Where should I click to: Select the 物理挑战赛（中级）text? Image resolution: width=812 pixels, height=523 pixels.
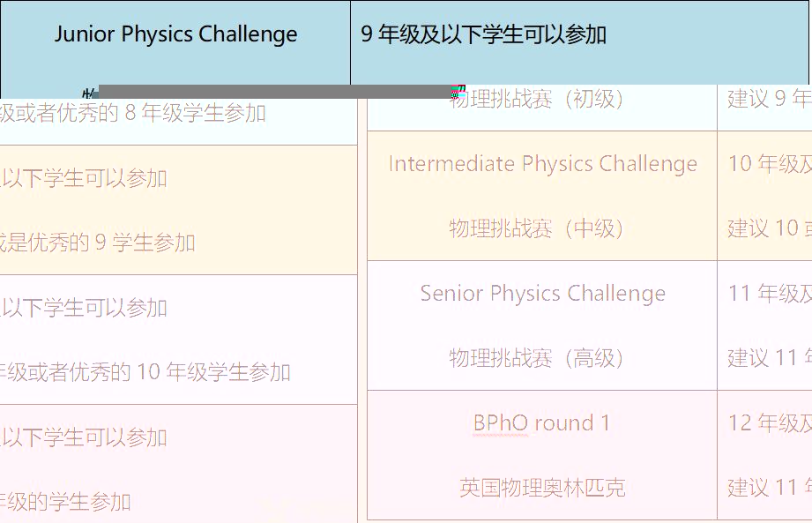tap(536, 228)
